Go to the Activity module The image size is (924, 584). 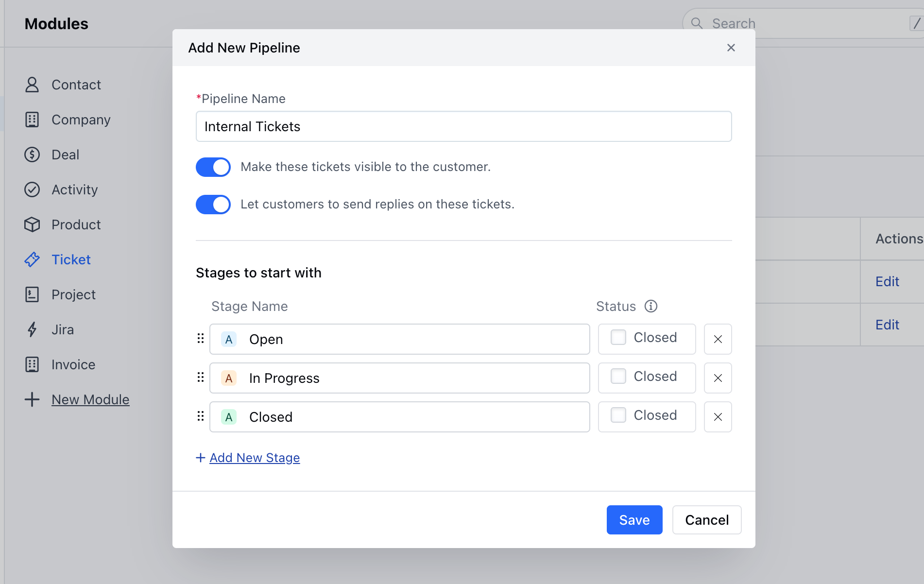(x=75, y=189)
